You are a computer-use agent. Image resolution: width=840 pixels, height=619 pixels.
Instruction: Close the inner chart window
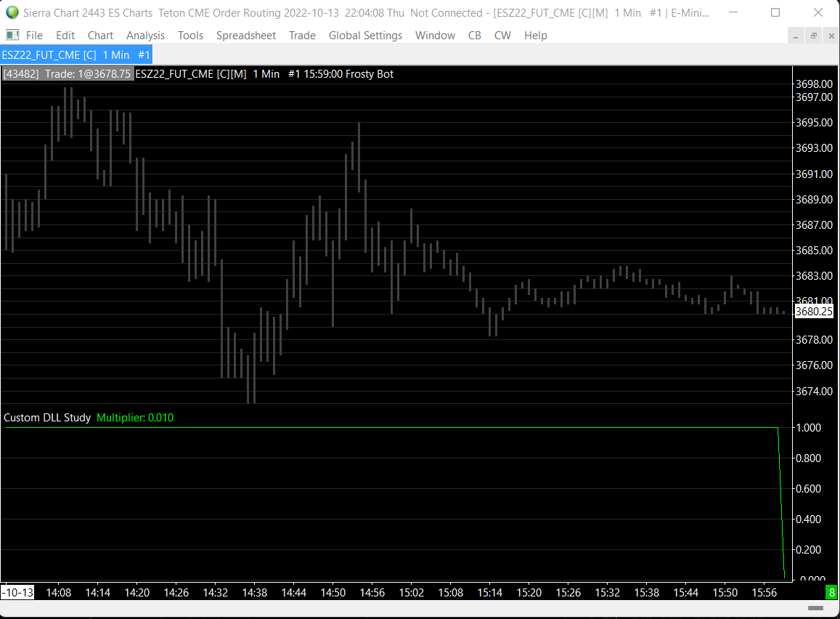click(831, 36)
